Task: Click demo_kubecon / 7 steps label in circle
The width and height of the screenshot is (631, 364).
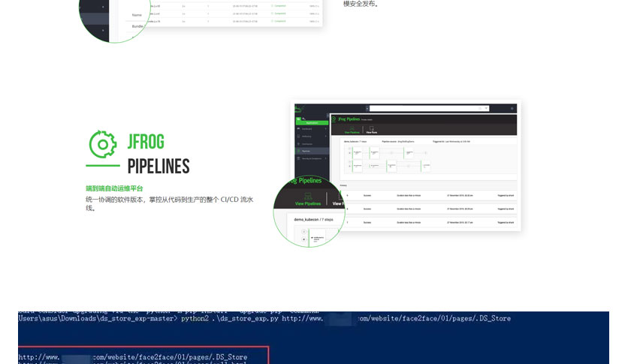Action: point(313,220)
